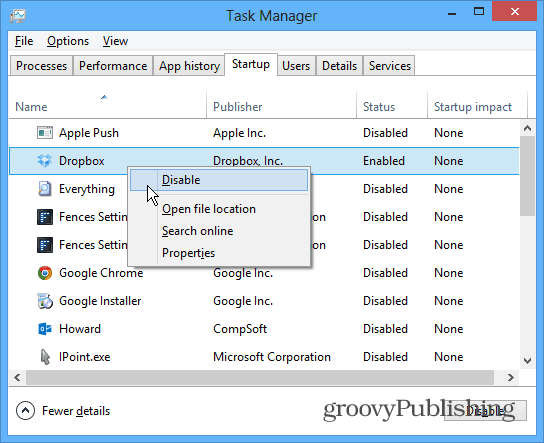Click Fewer details label
The width and height of the screenshot is (544, 443).
pyautogui.click(x=76, y=411)
